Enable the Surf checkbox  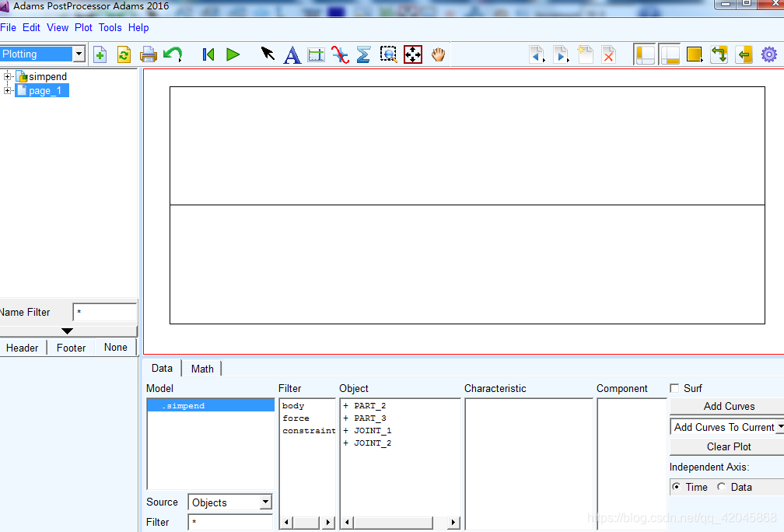coord(674,388)
